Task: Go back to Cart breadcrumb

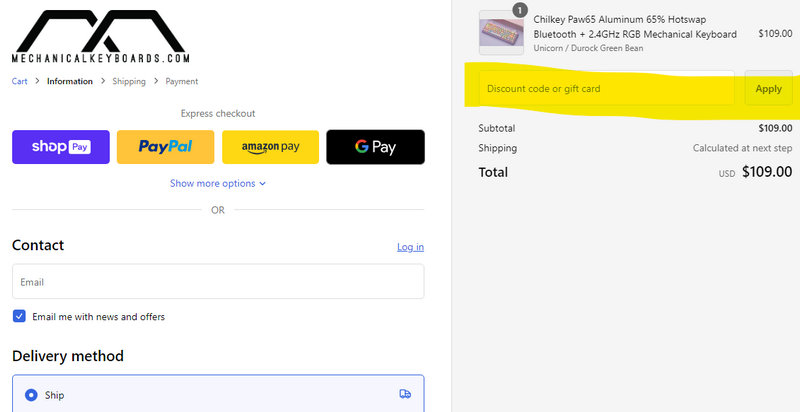Action: pos(20,82)
